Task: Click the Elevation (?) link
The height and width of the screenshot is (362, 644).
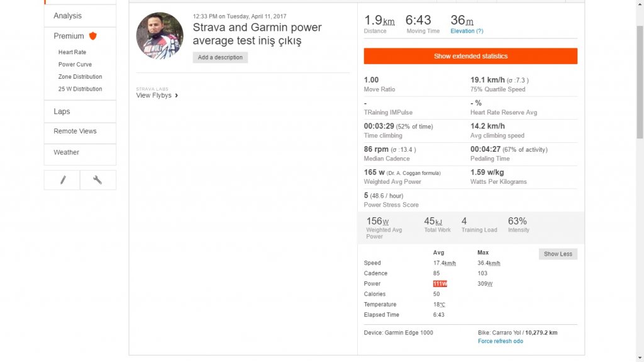Action: click(x=467, y=31)
